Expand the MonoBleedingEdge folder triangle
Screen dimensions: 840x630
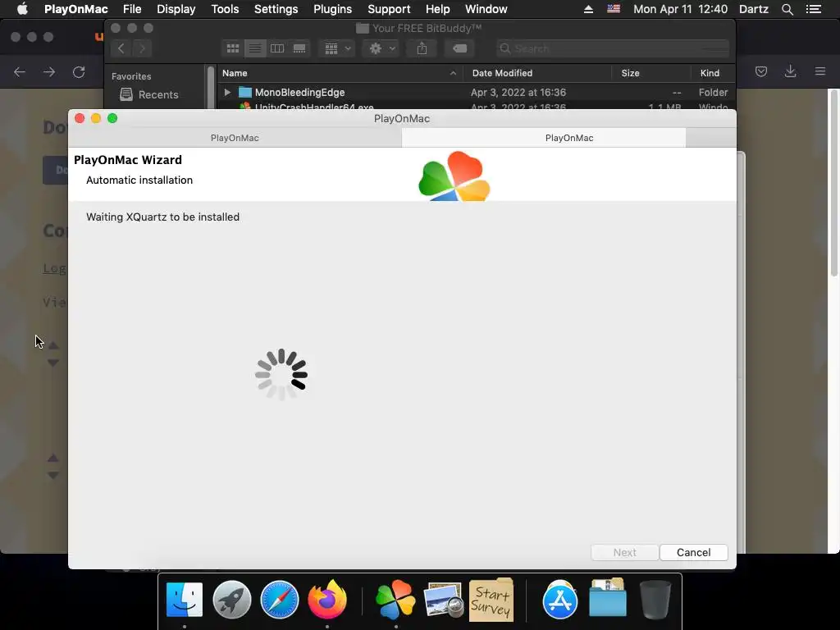click(x=227, y=92)
